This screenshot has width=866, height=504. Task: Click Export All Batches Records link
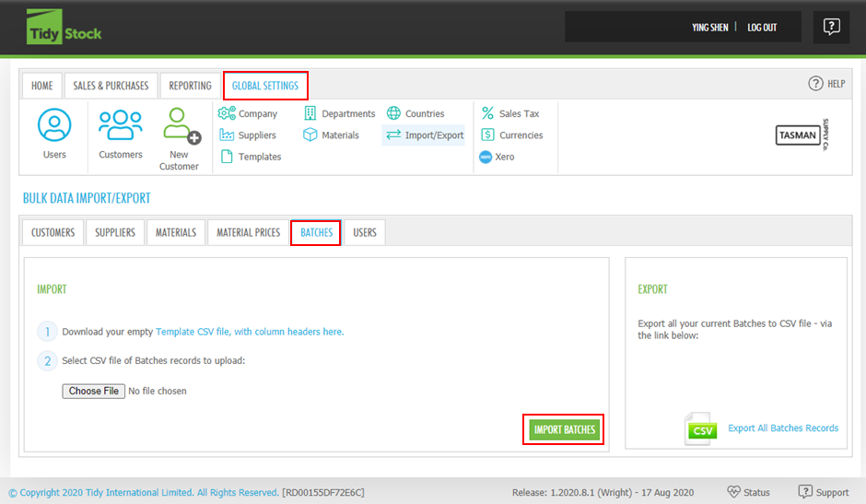[x=783, y=428]
